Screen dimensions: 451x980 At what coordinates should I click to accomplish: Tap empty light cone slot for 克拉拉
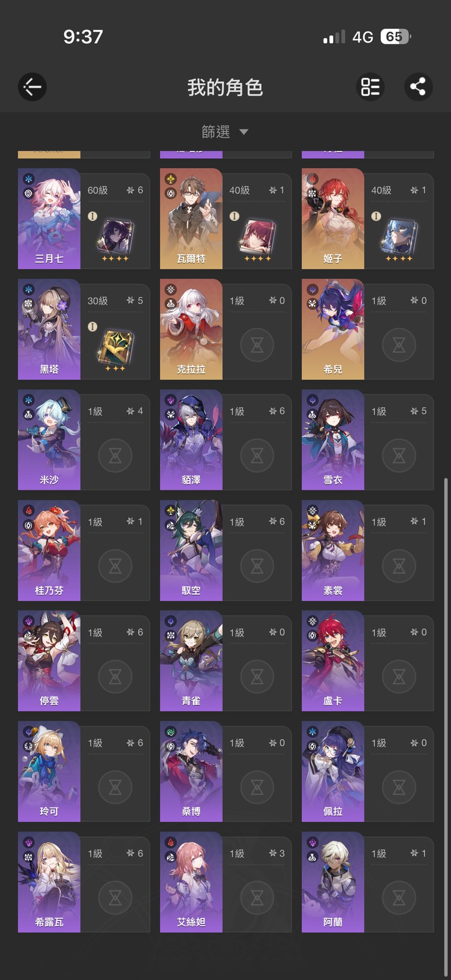pos(257,345)
